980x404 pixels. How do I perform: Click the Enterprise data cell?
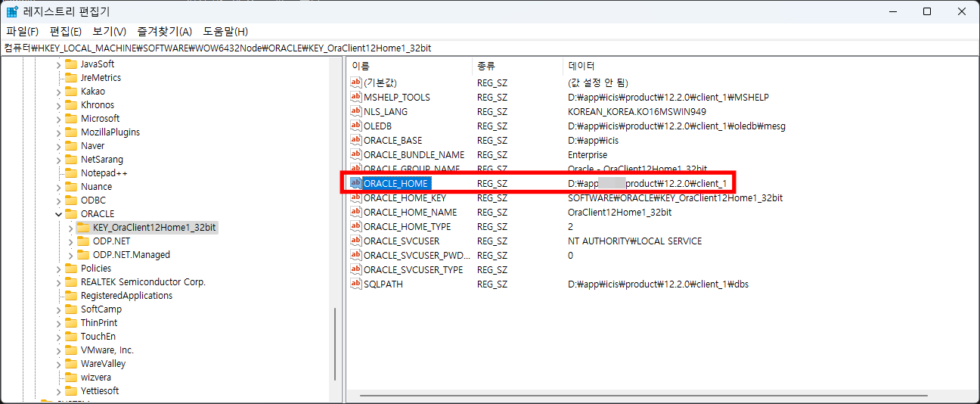(x=588, y=154)
